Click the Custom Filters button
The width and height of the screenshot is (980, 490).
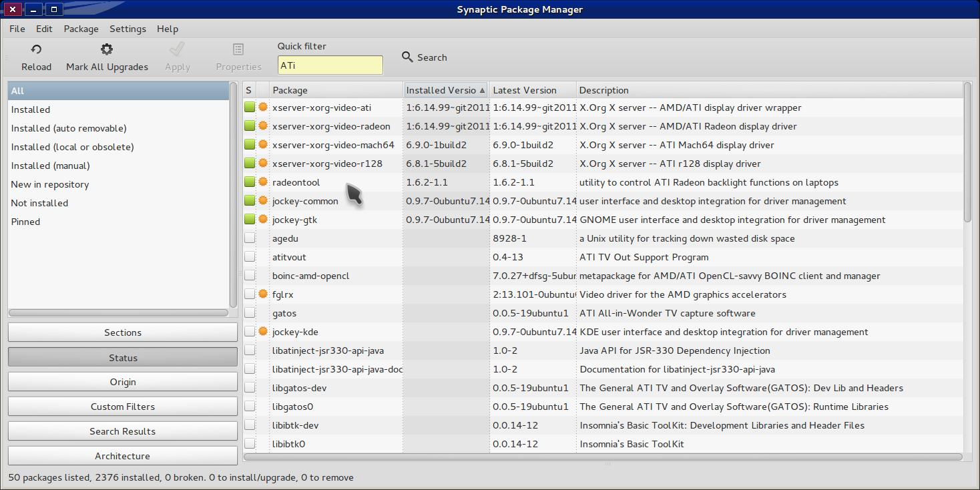click(123, 407)
